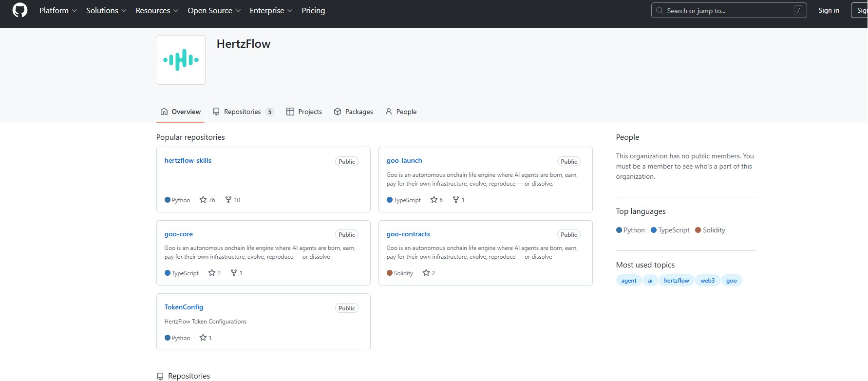
Task: Expand the Enterprise menu
Action: point(271,11)
